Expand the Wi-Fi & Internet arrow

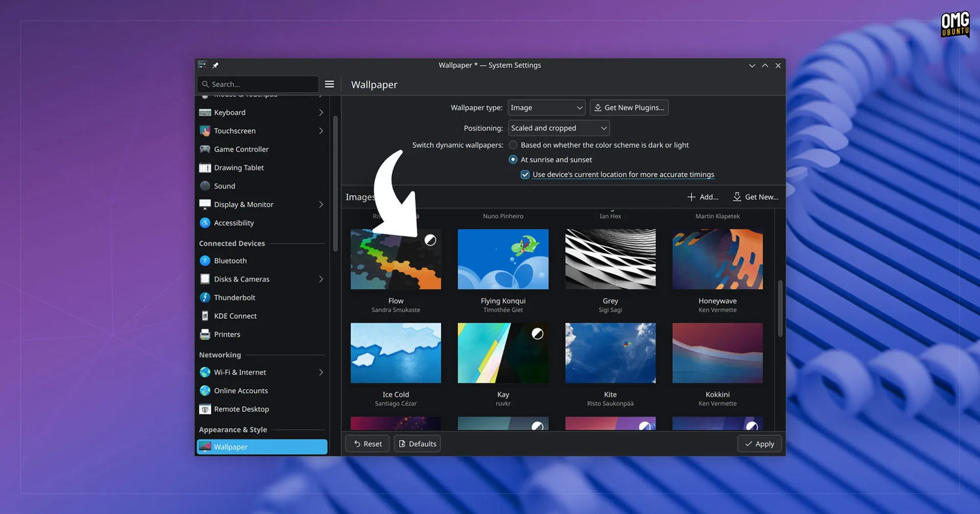point(321,372)
